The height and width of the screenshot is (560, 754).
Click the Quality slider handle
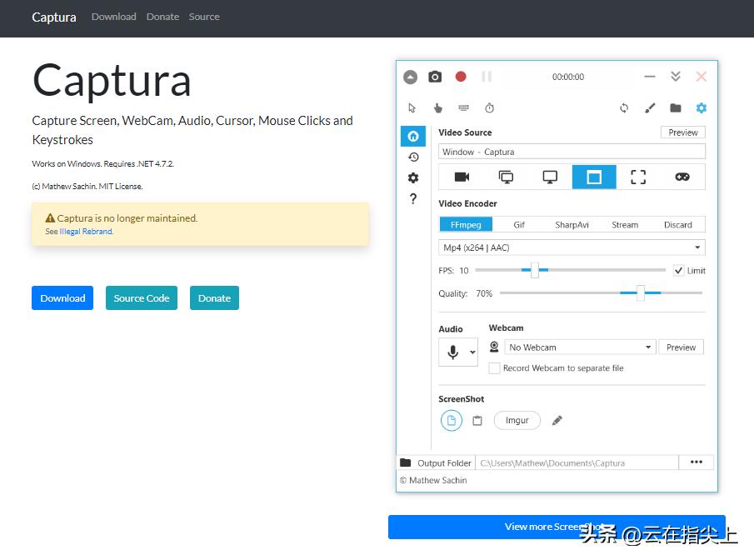coord(641,292)
